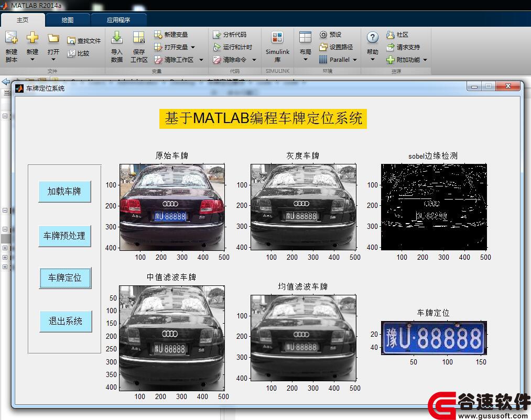531x420 pixels.
Task: Click the Layout (布局) icon
Action: click(x=305, y=37)
